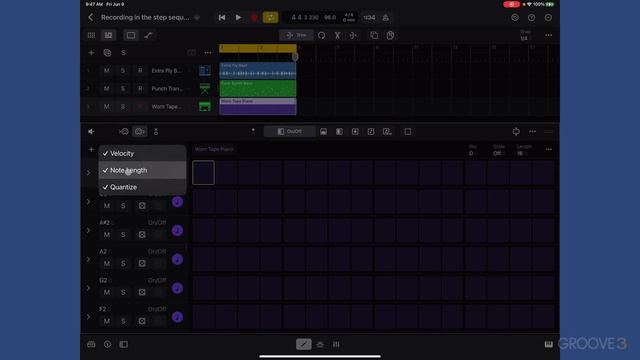Uncheck Velocity in the popup menu
Screen dimensions: 640x360
coord(142,153)
